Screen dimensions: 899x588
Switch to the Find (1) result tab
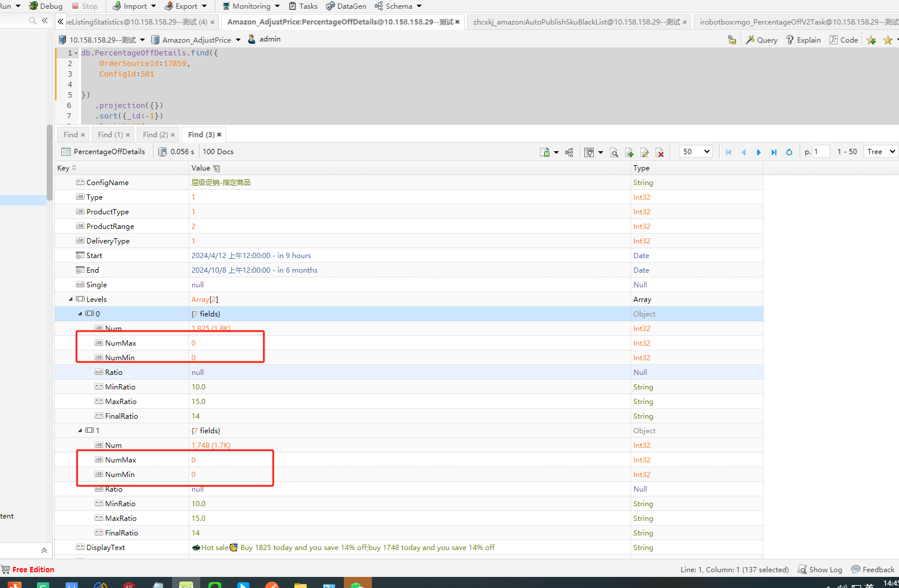point(110,134)
